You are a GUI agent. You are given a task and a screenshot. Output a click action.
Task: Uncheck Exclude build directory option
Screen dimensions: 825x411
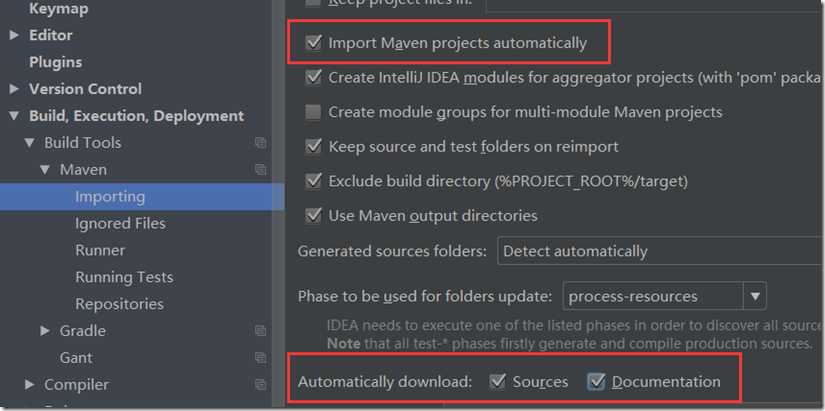pos(313,181)
